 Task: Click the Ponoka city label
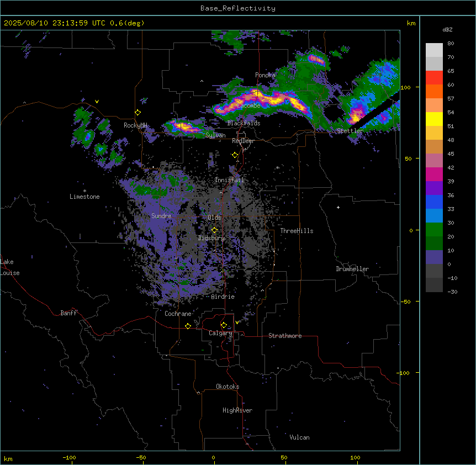pyautogui.click(x=265, y=75)
